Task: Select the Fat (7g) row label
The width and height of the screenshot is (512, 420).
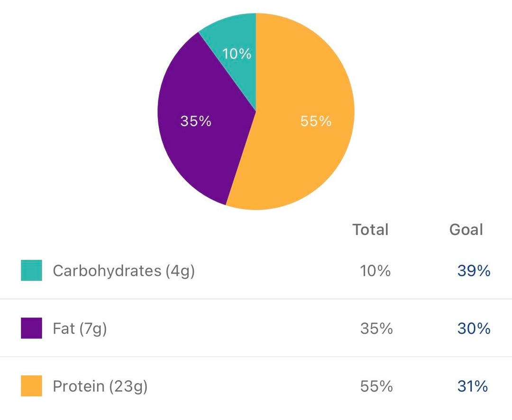Action: click(80, 329)
